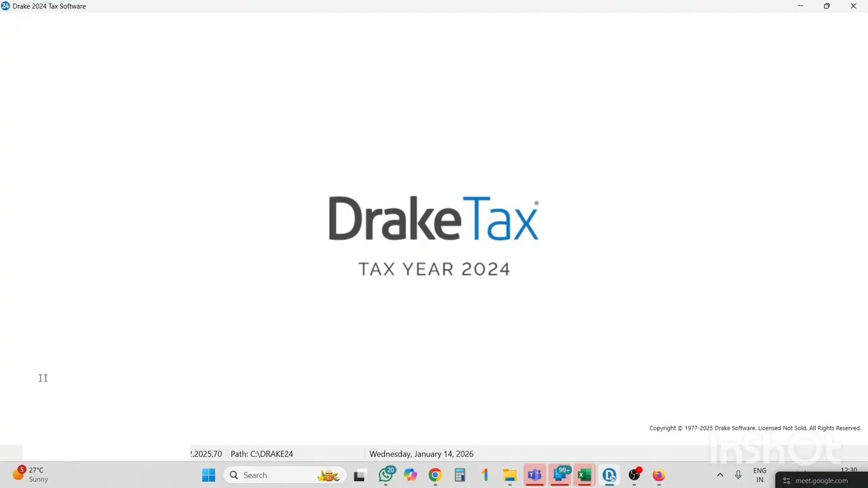
Task: Open the taskbar icon with the red dot
Action: [x=634, y=475]
